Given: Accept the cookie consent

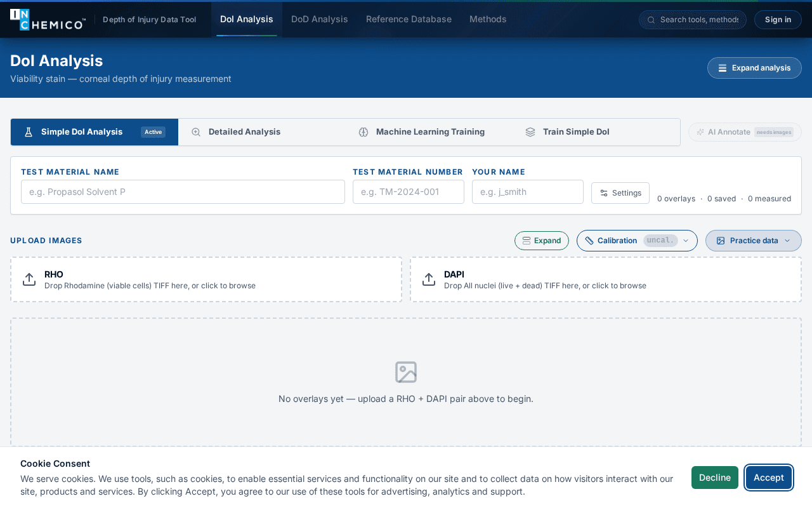Looking at the screenshot, I should [769, 478].
